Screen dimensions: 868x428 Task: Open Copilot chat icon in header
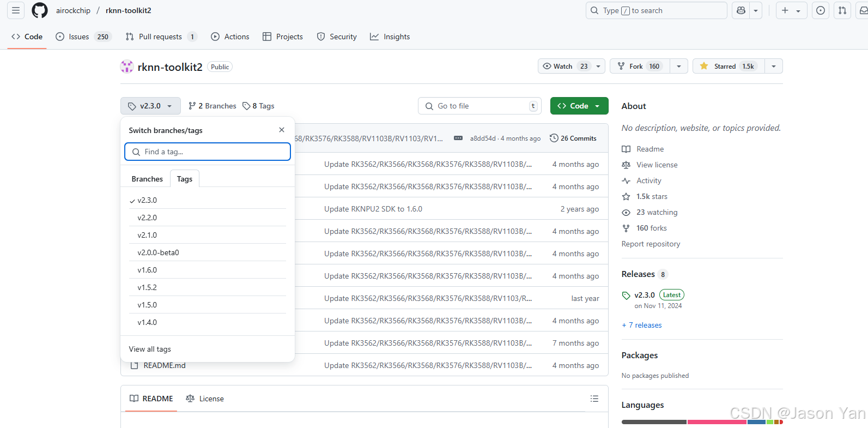(x=741, y=10)
